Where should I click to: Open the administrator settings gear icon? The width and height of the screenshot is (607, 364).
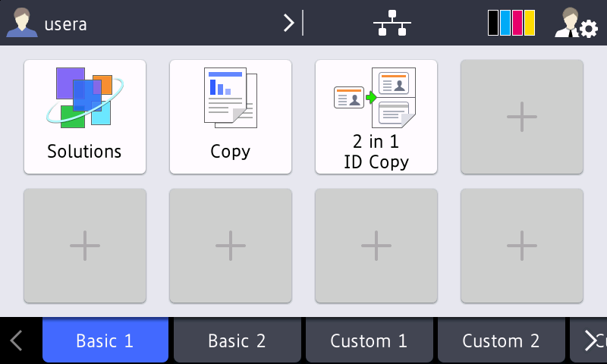[575, 24]
